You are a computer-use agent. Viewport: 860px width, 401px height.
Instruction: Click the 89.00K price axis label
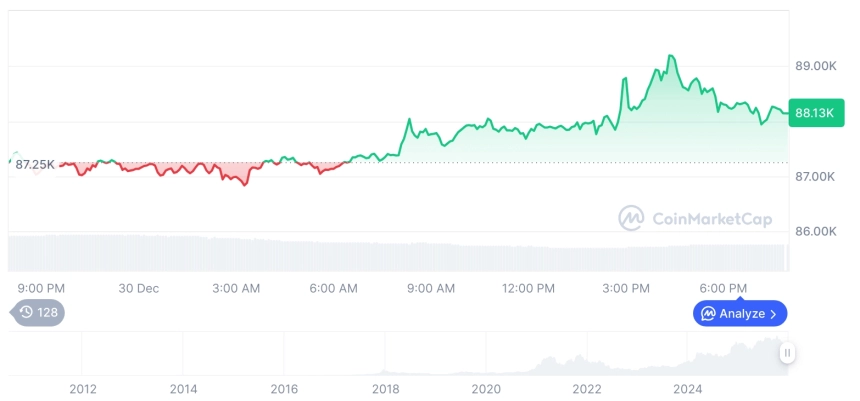click(x=815, y=66)
